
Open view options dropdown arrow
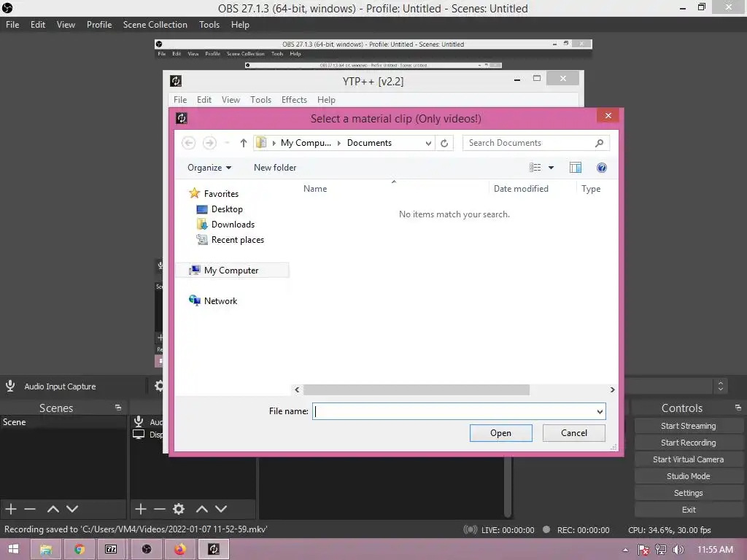coord(551,168)
